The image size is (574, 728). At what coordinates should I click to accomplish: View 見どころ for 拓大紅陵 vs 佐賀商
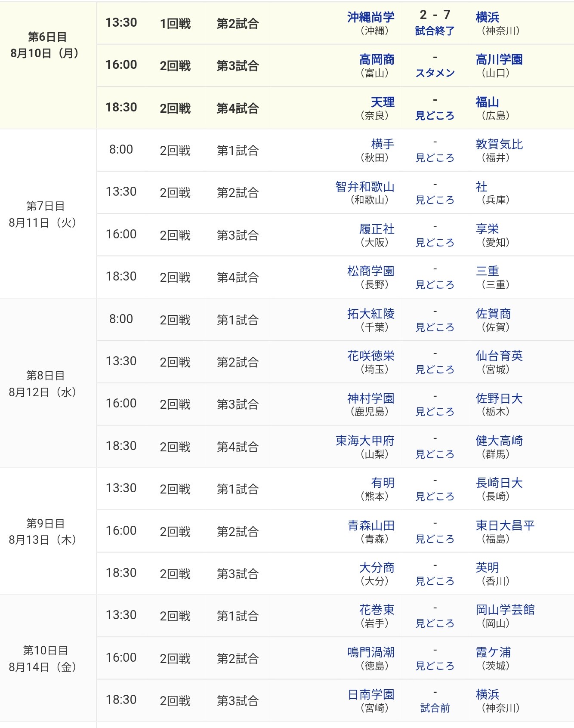[435, 327]
